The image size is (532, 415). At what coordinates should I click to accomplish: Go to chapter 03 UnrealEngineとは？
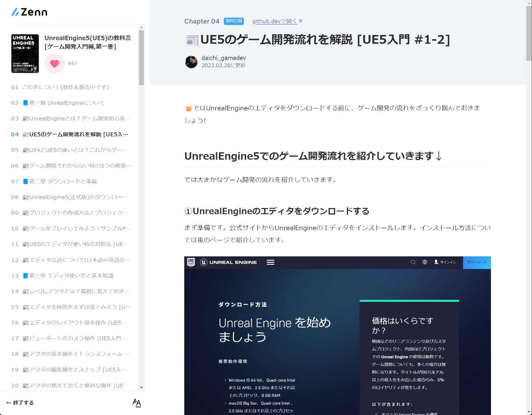pyautogui.click(x=71, y=119)
